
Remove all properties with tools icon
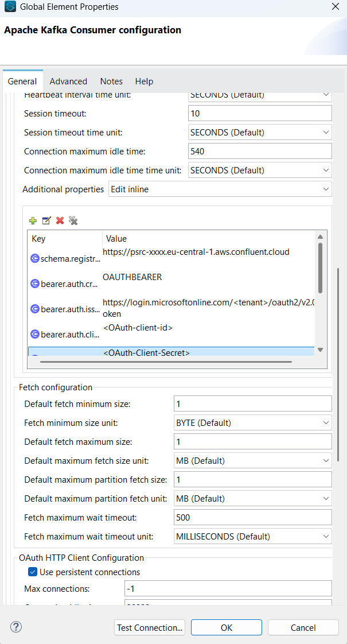[x=73, y=220]
